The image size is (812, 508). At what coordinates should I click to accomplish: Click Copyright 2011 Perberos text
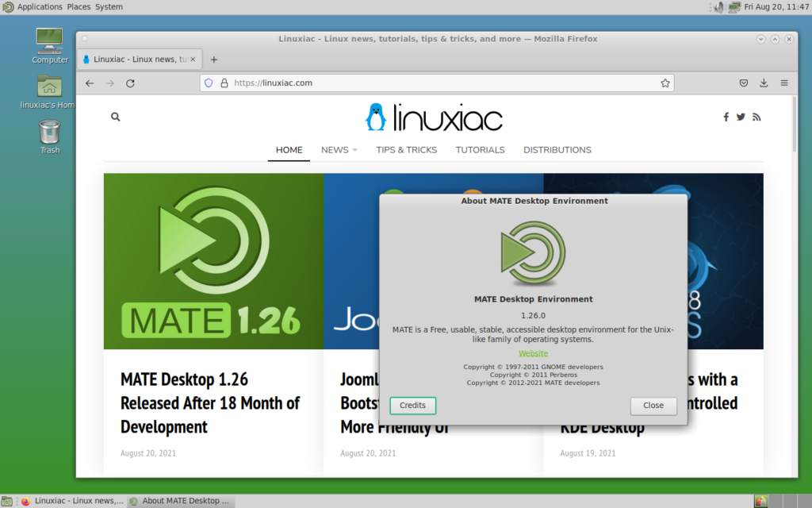[x=534, y=375]
